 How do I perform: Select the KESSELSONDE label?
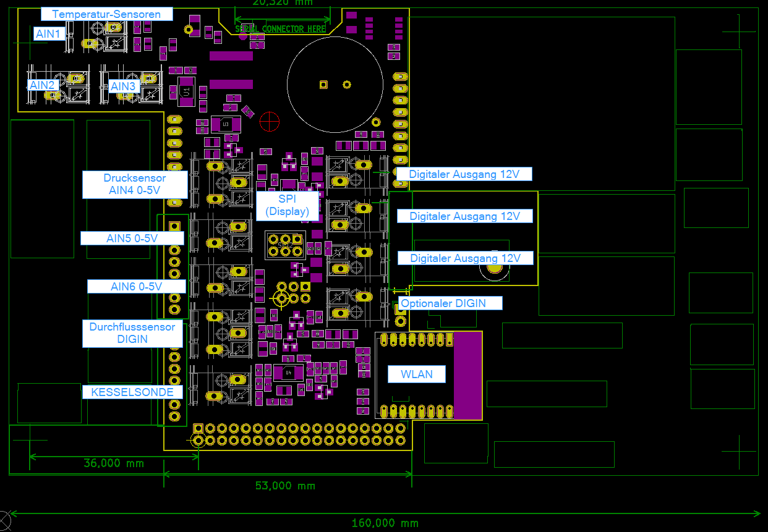[132, 392]
